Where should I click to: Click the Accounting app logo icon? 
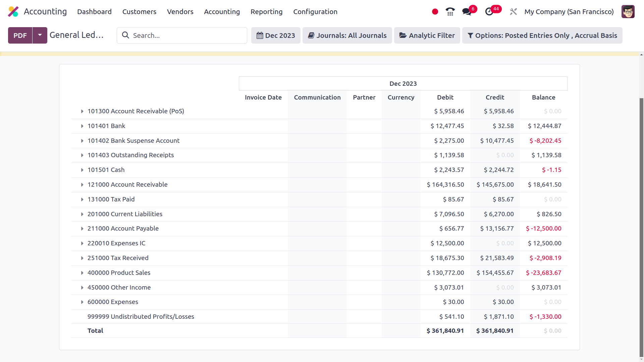click(13, 12)
